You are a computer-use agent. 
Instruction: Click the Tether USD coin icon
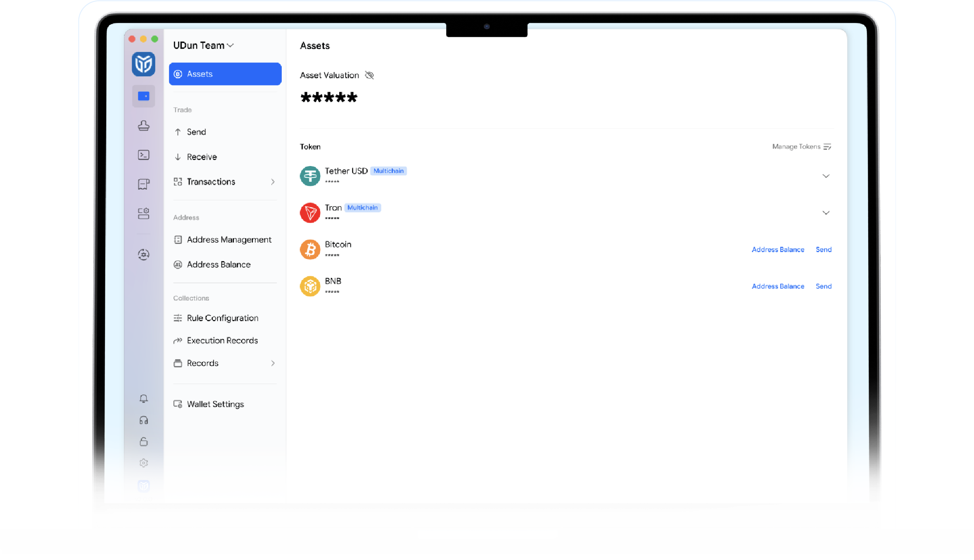[x=310, y=176]
